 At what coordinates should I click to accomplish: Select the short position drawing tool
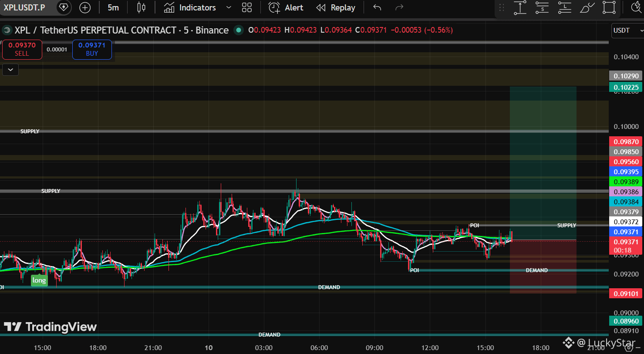coord(542,7)
